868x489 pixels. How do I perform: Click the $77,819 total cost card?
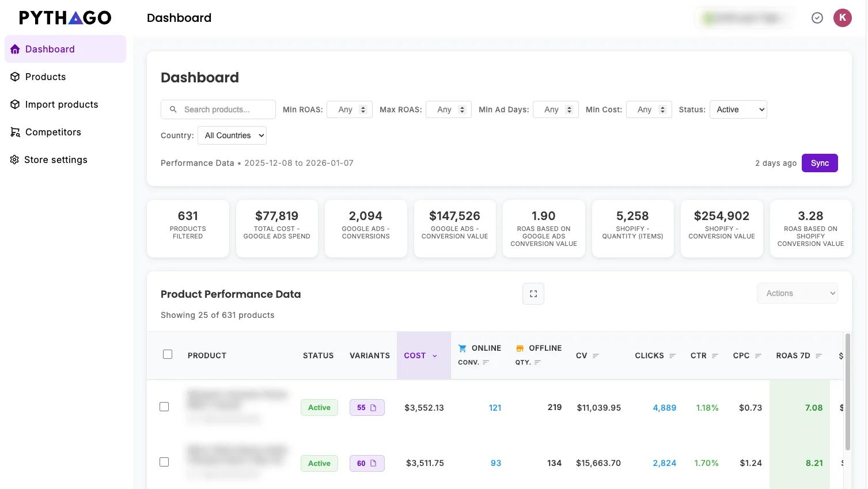tap(277, 229)
